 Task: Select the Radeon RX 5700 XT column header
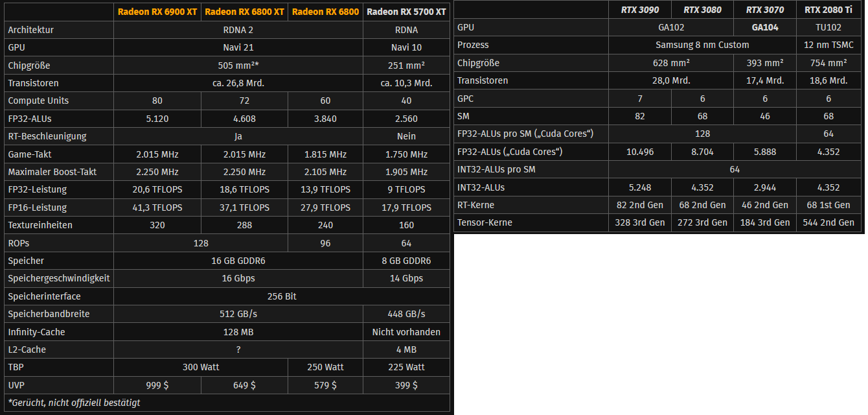coord(406,12)
